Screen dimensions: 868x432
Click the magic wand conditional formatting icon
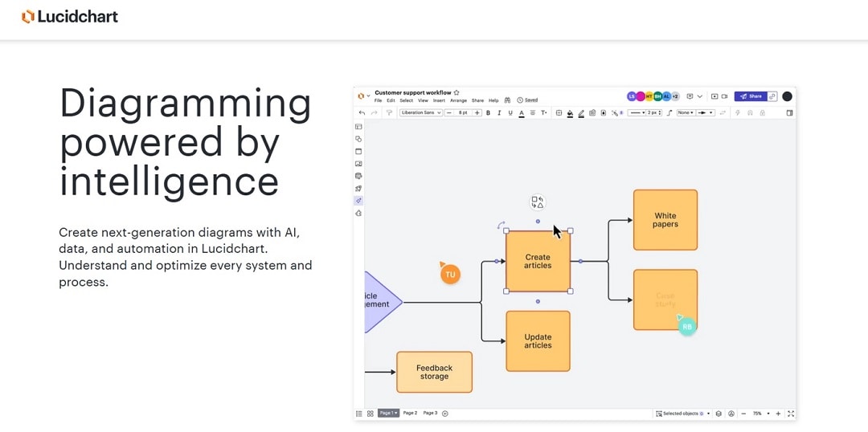click(x=615, y=113)
